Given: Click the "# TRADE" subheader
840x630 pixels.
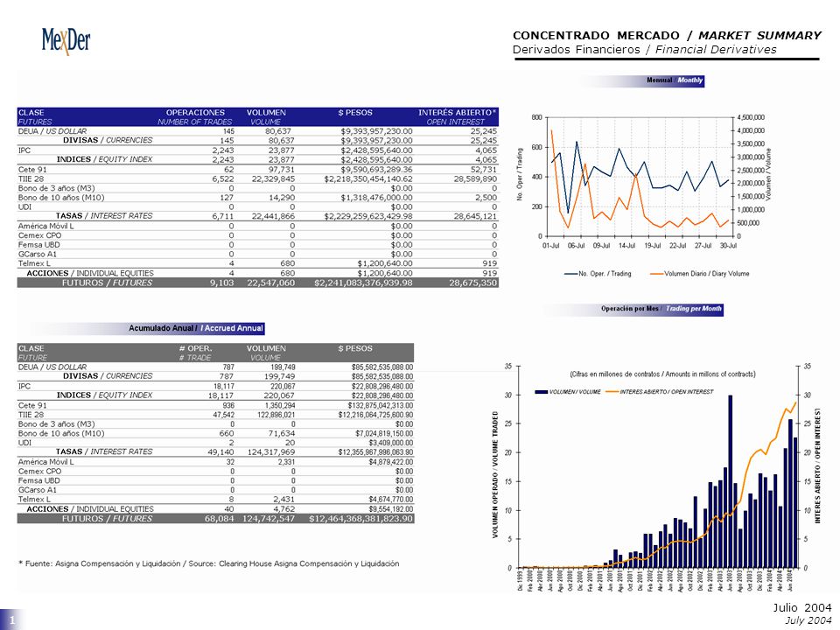Looking at the screenshot, I should click(x=195, y=358).
